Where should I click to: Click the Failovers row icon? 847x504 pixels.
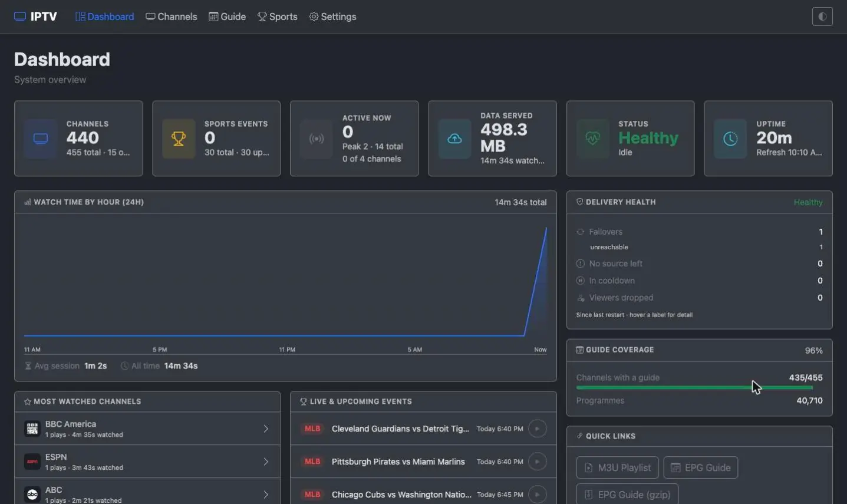pos(581,232)
